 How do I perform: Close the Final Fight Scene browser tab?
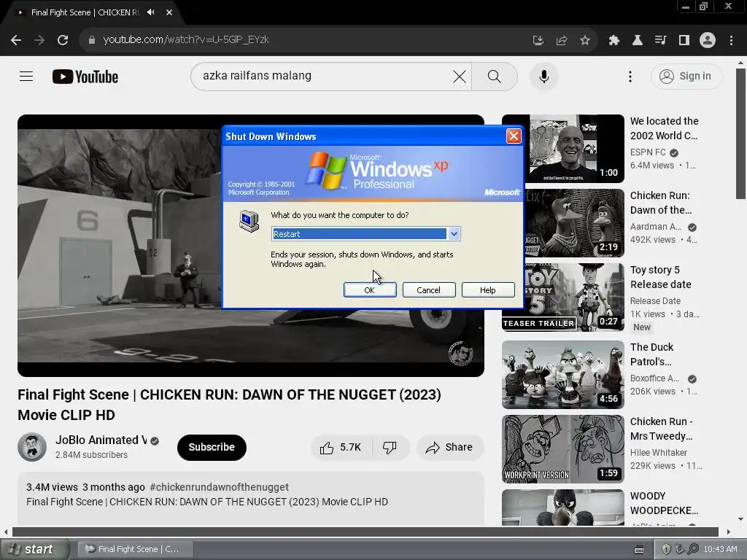point(169,12)
